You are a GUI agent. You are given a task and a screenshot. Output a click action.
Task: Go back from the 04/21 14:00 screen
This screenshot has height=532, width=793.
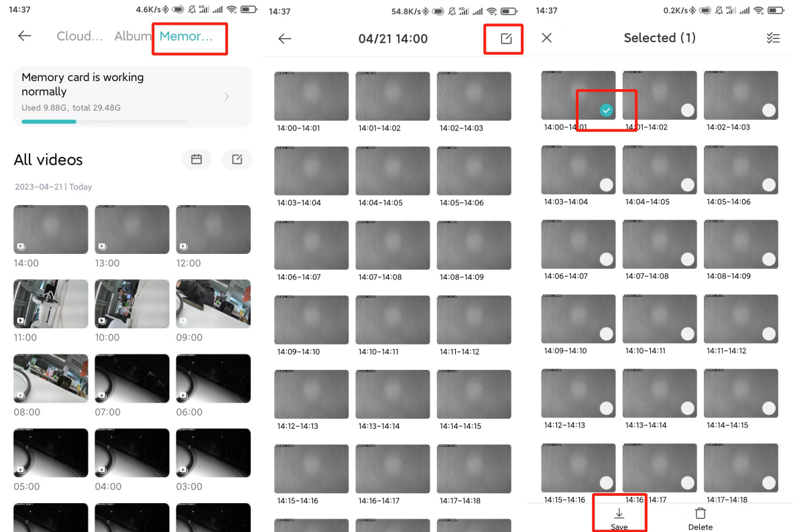285,39
